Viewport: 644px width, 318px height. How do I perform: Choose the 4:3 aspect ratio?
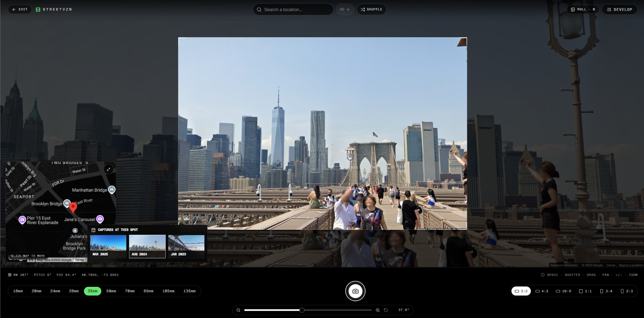point(542,291)
